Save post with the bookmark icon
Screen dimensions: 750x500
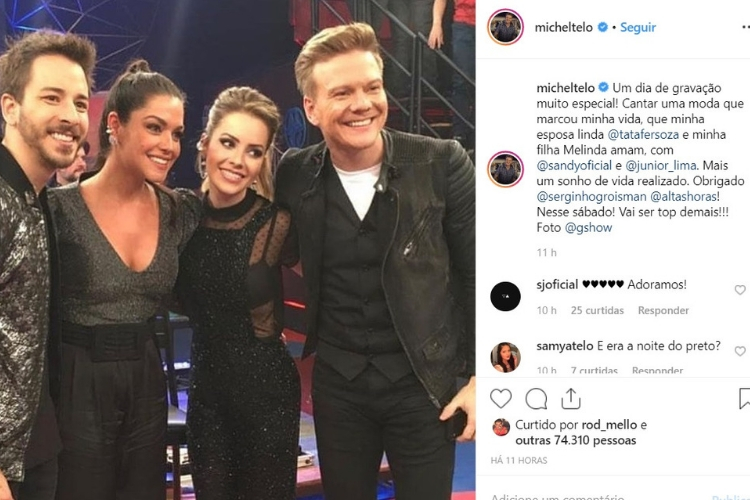(744, 399)
